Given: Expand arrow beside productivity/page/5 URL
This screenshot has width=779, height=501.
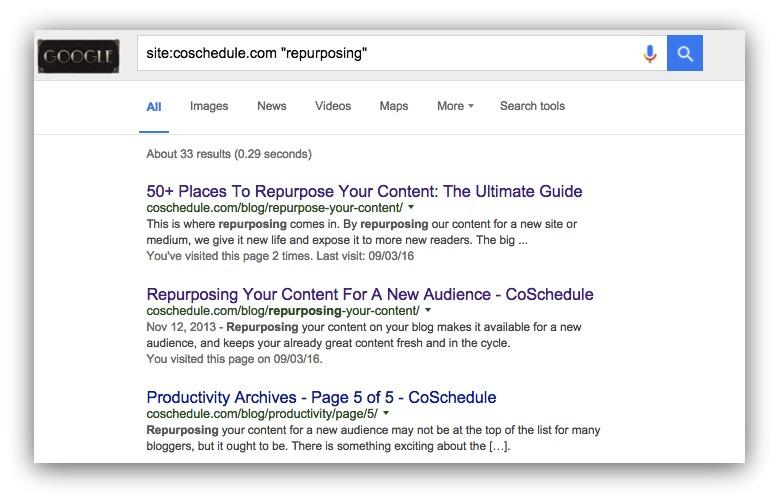Looking at the screenshot, I should coord(386,413).
